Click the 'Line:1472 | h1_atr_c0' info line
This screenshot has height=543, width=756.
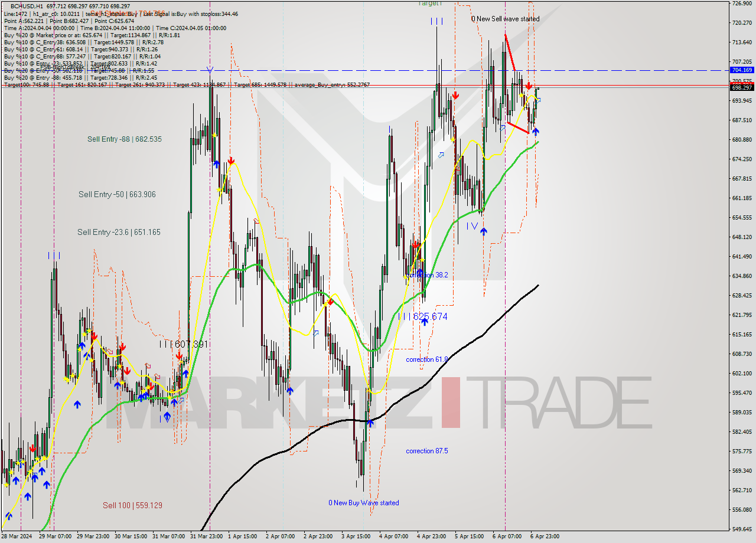tap(120, 14)
